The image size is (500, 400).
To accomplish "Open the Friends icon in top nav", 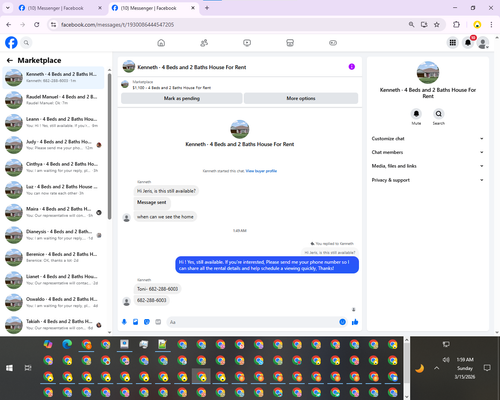I will pos(204,43).
